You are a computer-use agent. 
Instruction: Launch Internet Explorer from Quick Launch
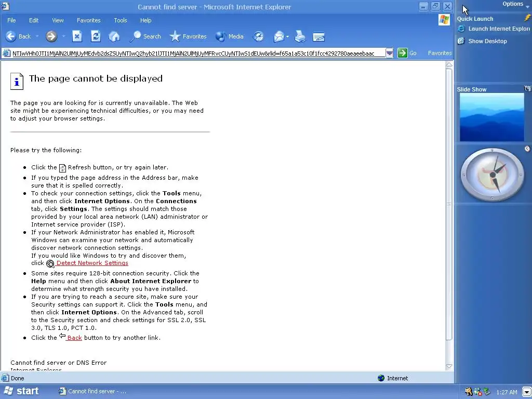pos(494,29)
